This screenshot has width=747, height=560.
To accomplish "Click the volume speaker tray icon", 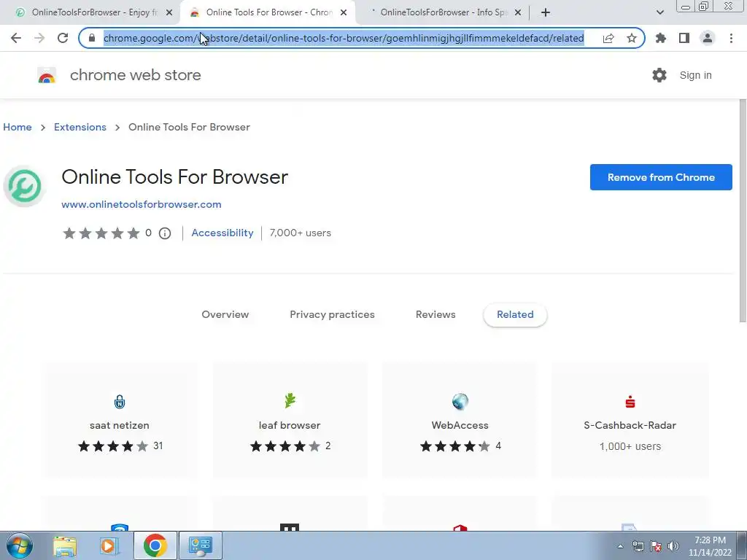I will [x=673, y=546].
